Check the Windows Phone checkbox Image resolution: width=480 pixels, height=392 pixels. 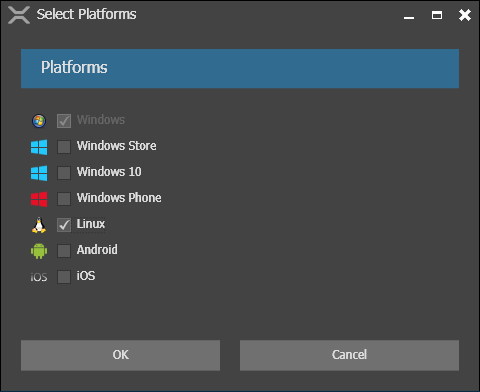coord(64,199)
